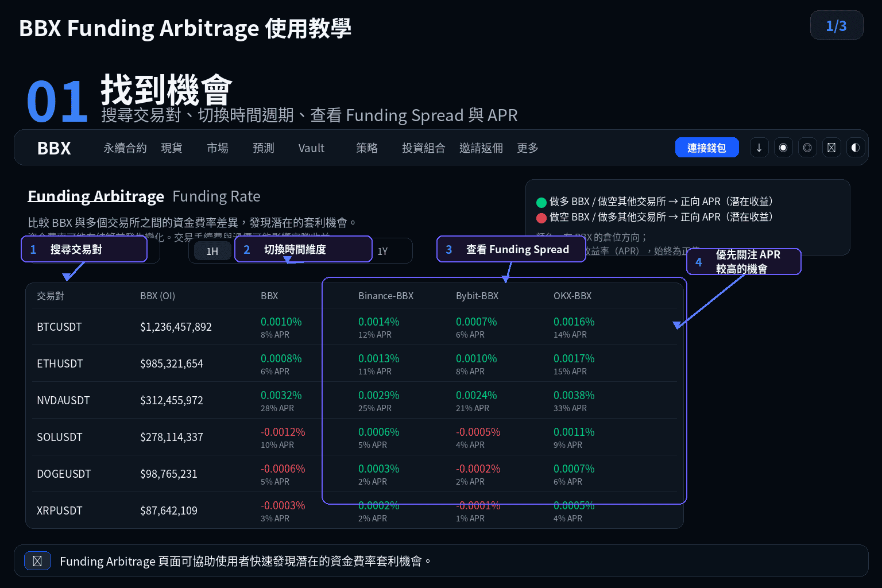The width and height of the screenshot is (882, 588).
Task: Open the Vault menu item
Action: coord(312,148)
